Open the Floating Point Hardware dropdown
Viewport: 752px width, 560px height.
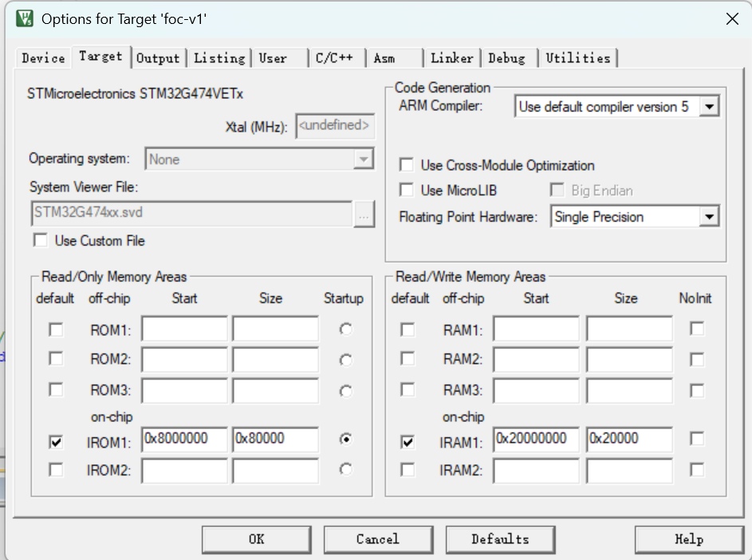(x=635, y=217)
